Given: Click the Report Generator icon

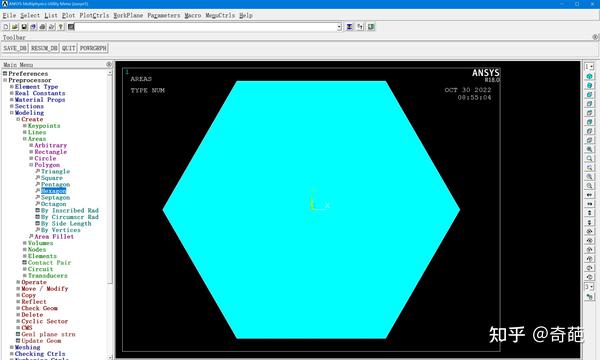Looking at the screenshot, I should 52,27.
